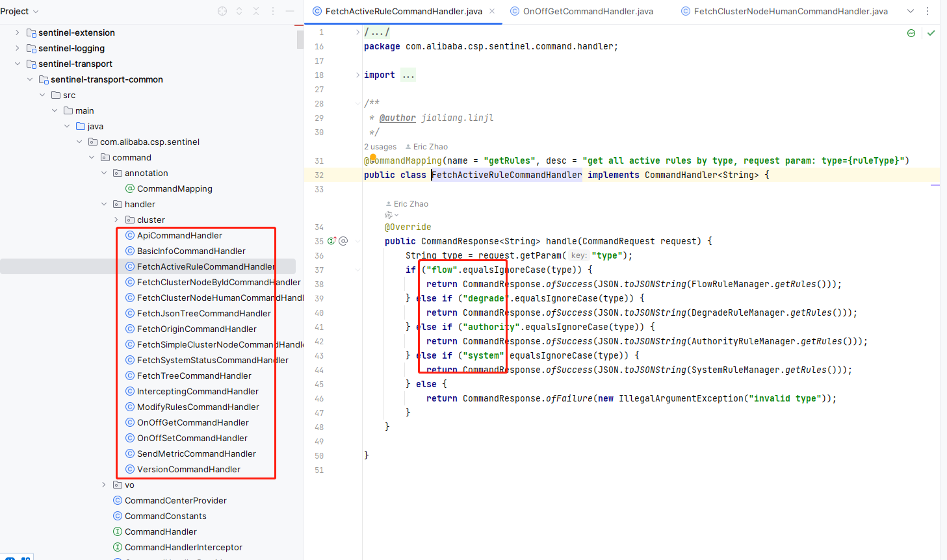Select SendMetricCommandHandler in tree
This screenshot has height=560, width=947.
click(x=196, y=453)
